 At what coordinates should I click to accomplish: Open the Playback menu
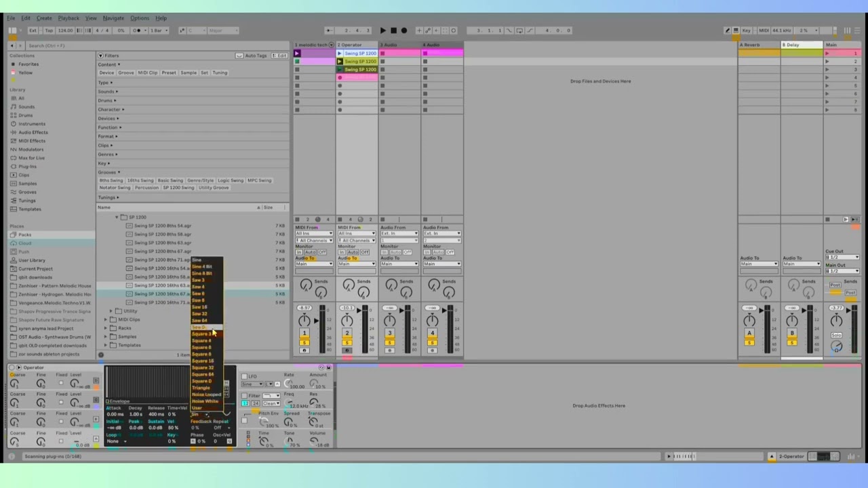click(68, 18)
